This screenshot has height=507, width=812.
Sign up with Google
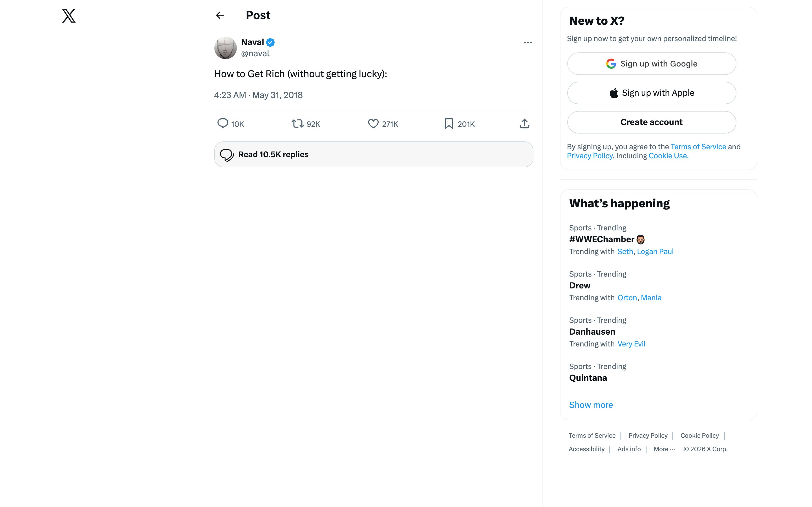click(x=652, y=64)
